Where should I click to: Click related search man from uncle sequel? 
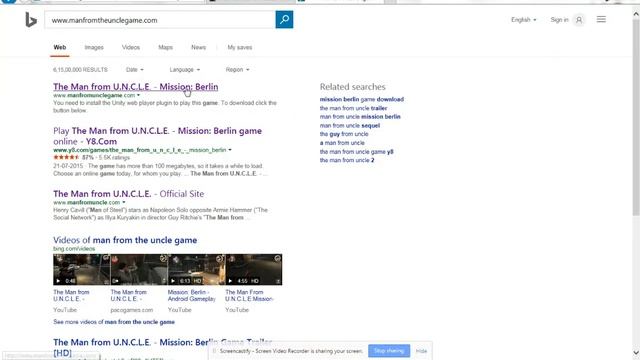click(x=350, y=126)
